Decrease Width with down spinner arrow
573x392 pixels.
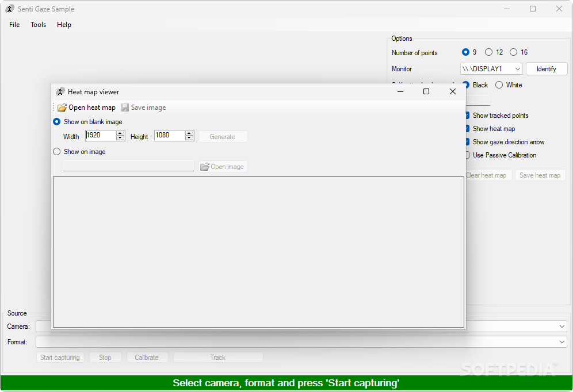click(x=120, y=138)
